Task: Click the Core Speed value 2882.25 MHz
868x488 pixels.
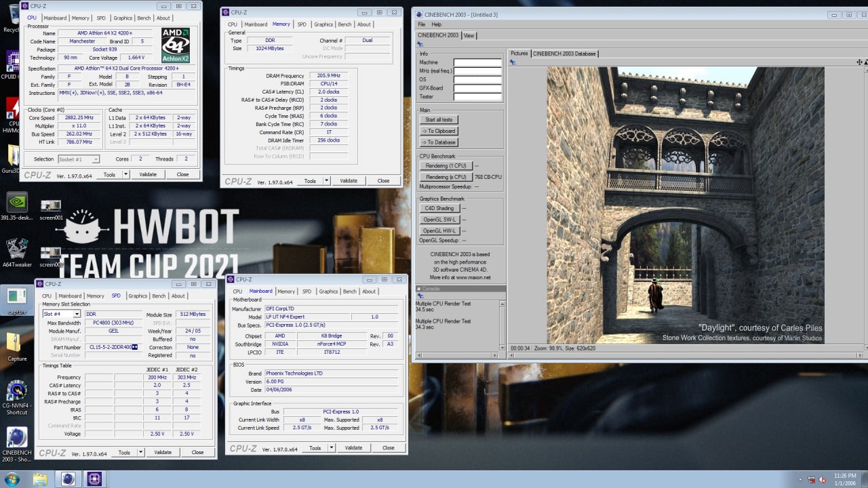Action: coord(81,118)
